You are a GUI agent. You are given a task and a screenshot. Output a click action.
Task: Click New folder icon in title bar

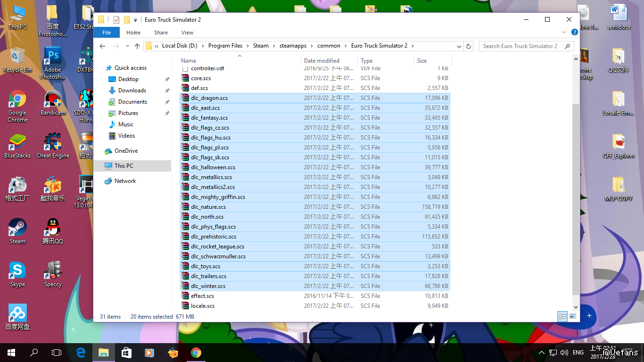(x=127, y=20)
